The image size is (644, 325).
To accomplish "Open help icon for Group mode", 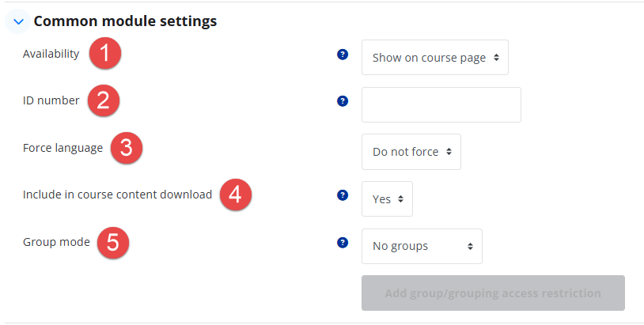I will point(343,243).
